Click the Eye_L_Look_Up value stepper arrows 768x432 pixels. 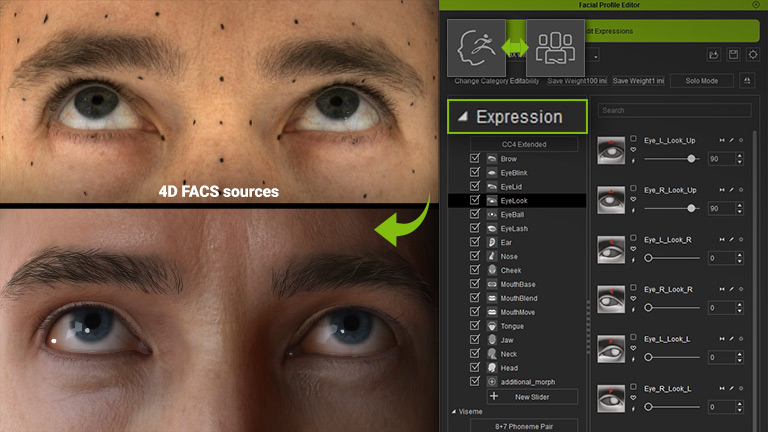(741, 159)
